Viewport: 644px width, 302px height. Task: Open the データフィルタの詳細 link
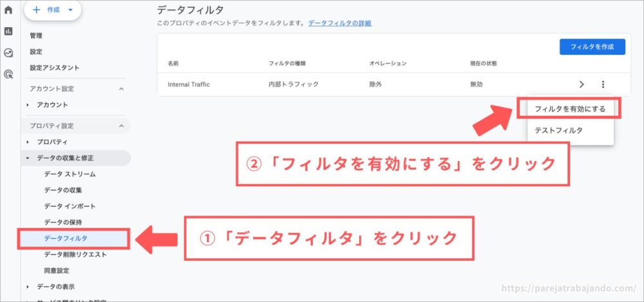point(340,23)
